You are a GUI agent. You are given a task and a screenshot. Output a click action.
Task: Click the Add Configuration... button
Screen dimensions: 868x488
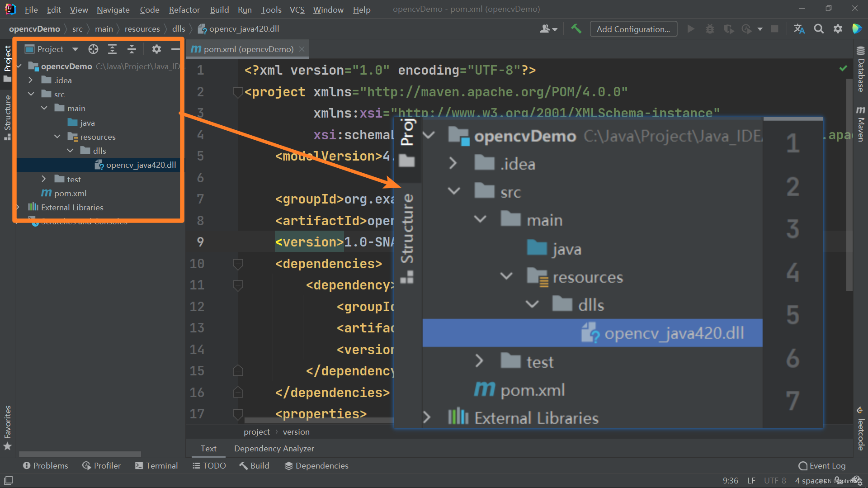(x=633, y=29)
